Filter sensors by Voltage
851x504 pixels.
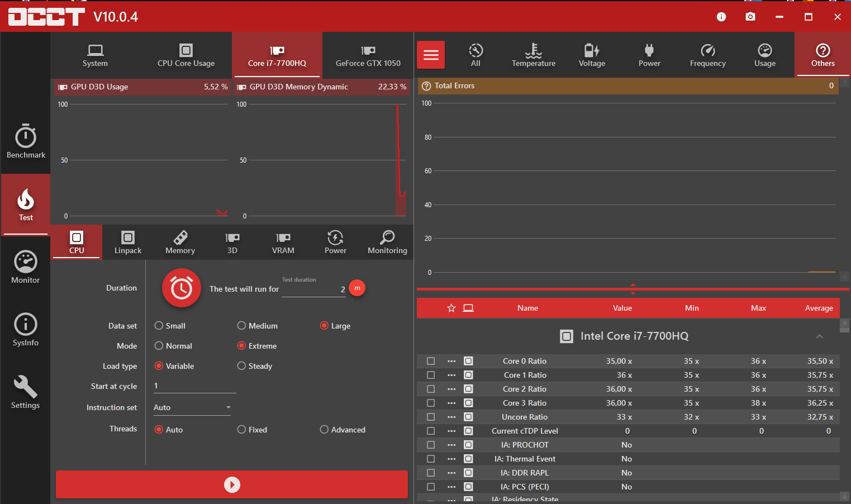592,55
